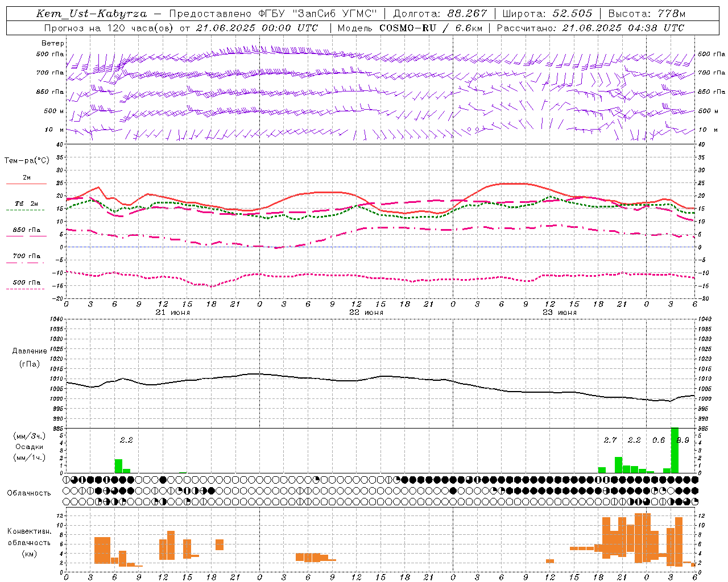Click the 8.9 precipitation amount
The image size is (728, 582).
tap(683, 440)
